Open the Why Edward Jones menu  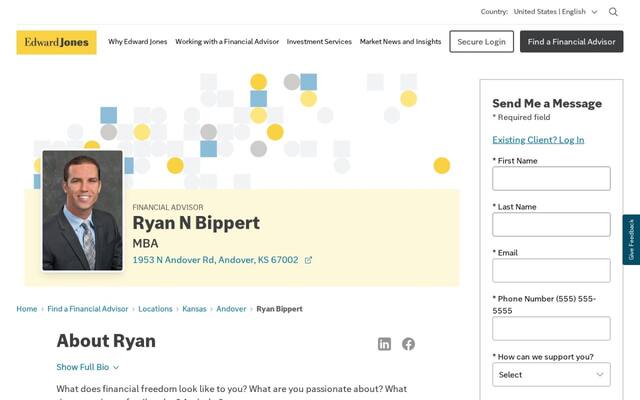138,42
